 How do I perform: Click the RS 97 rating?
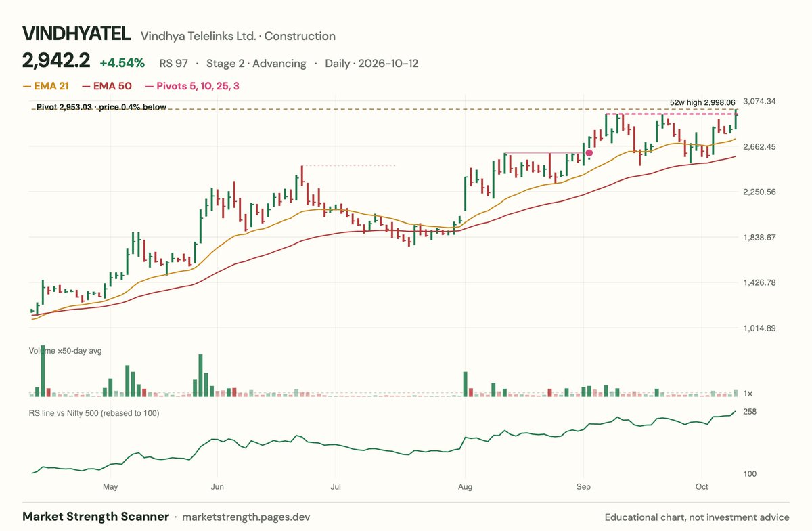click(174, 64)
